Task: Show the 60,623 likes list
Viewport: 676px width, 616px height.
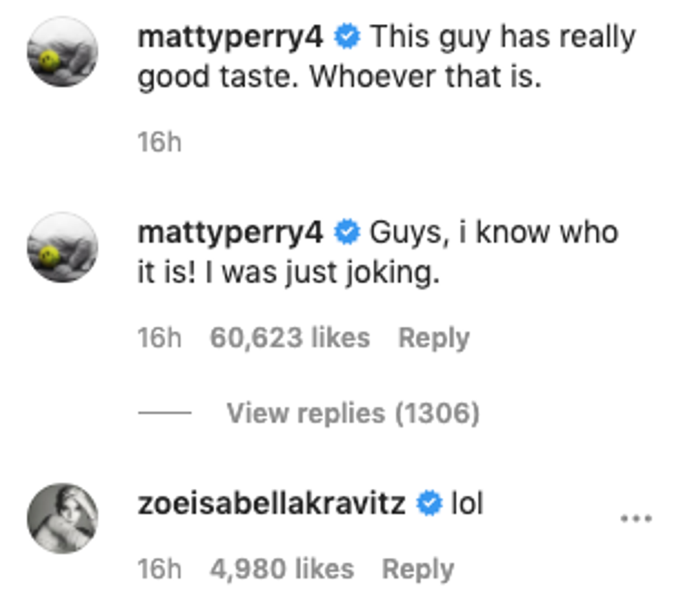Action: (290, 338)
